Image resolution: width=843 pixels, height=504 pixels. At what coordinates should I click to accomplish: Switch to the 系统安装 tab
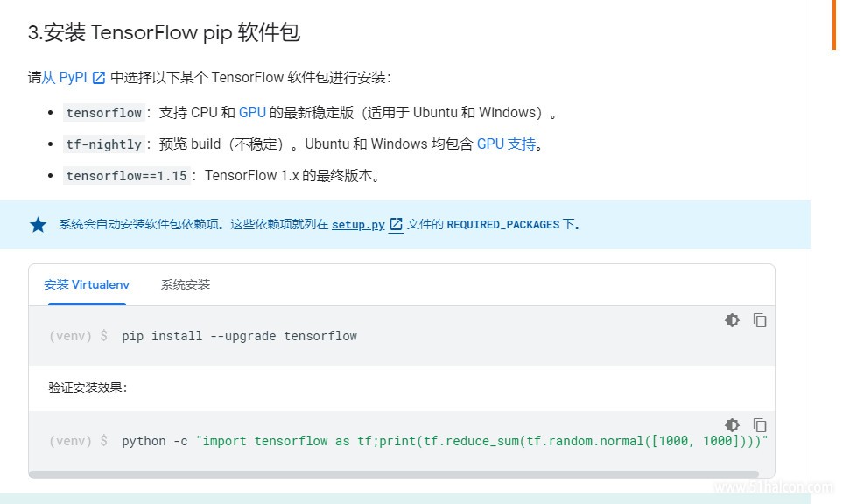tap(186, 284)
